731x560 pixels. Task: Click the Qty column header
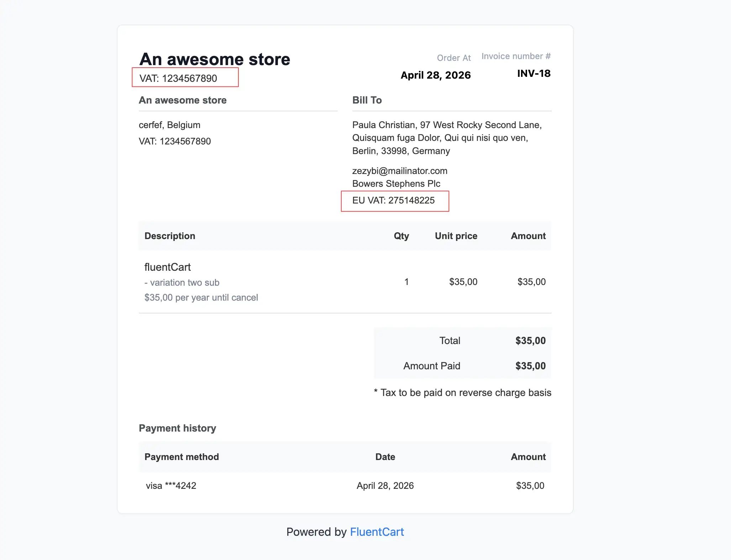pos(401,236)
